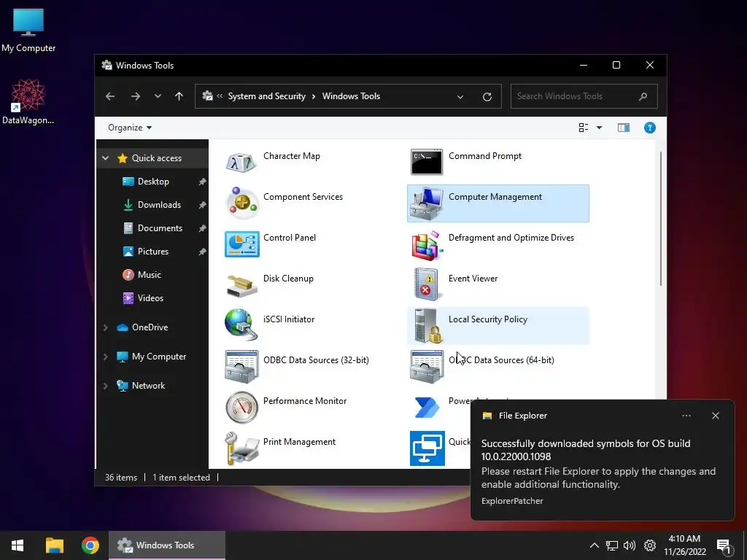
Task: Show hidden system tray icons
Action: [594, 545]
